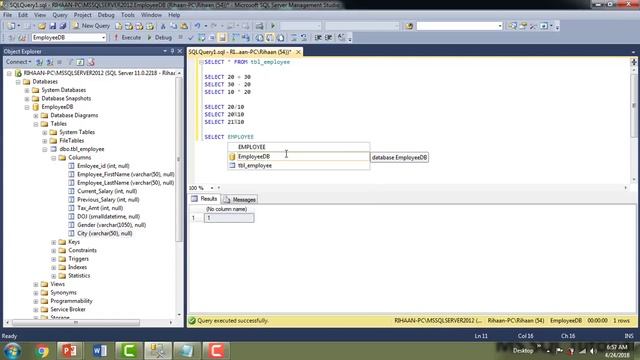Click the Comment Out Selected Lines icon
Screen dimensions: 640x360
click(x=294, y=38)
